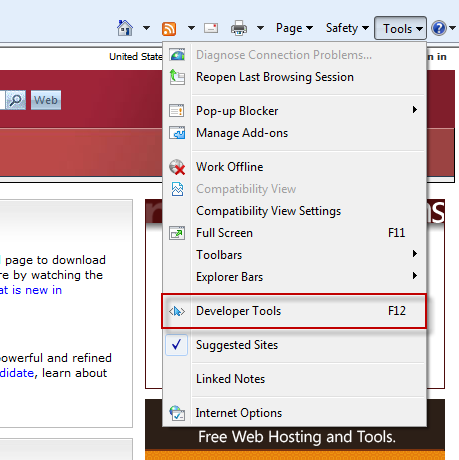Click the Print icon in the toolbar
The width and height of the screenshot is (459, 460).
(239, 28)
